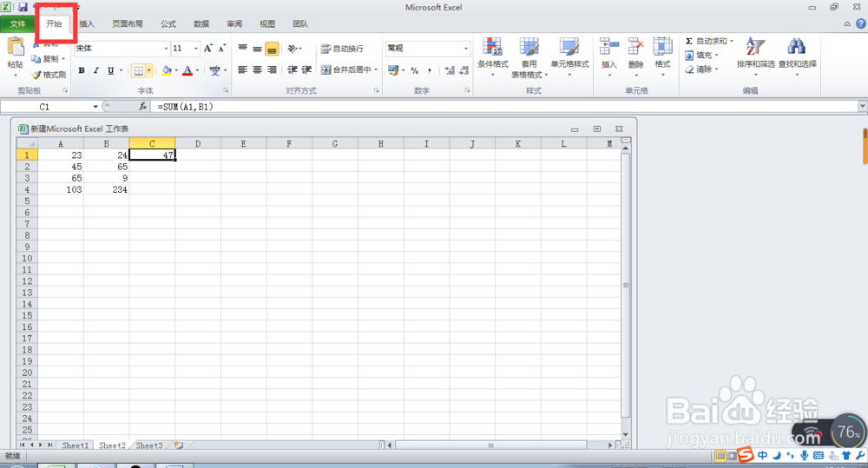Switch to Normal view in the status bar
This screenshot has height=468, width=868.
[720, 456]
